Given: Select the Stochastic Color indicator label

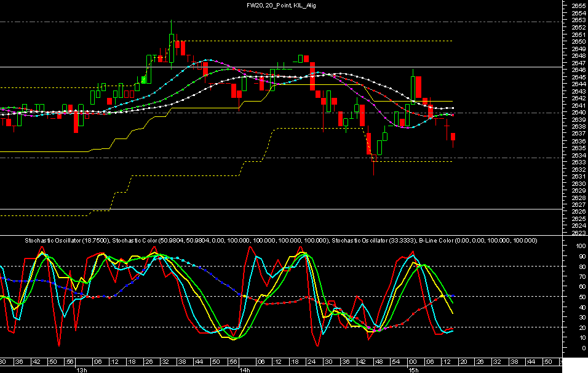Looking at the screenshot, I should point(221,241).
